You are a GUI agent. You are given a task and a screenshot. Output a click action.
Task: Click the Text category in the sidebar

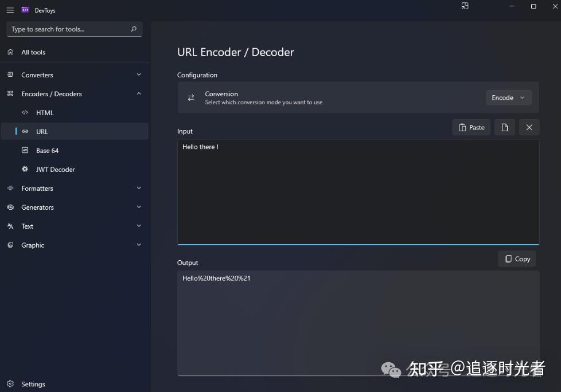pos(26,226)
